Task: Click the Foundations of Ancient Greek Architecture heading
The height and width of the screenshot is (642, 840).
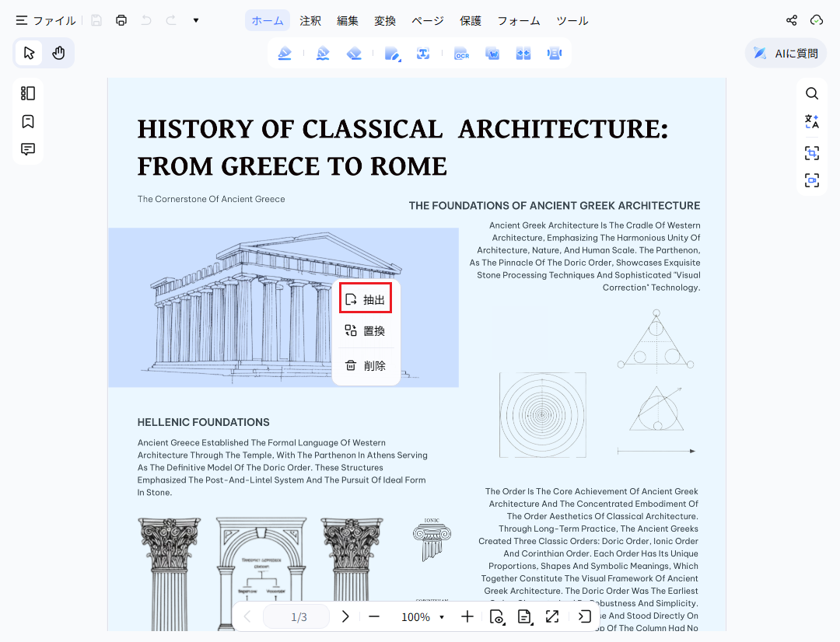Action: coord(555,206)
